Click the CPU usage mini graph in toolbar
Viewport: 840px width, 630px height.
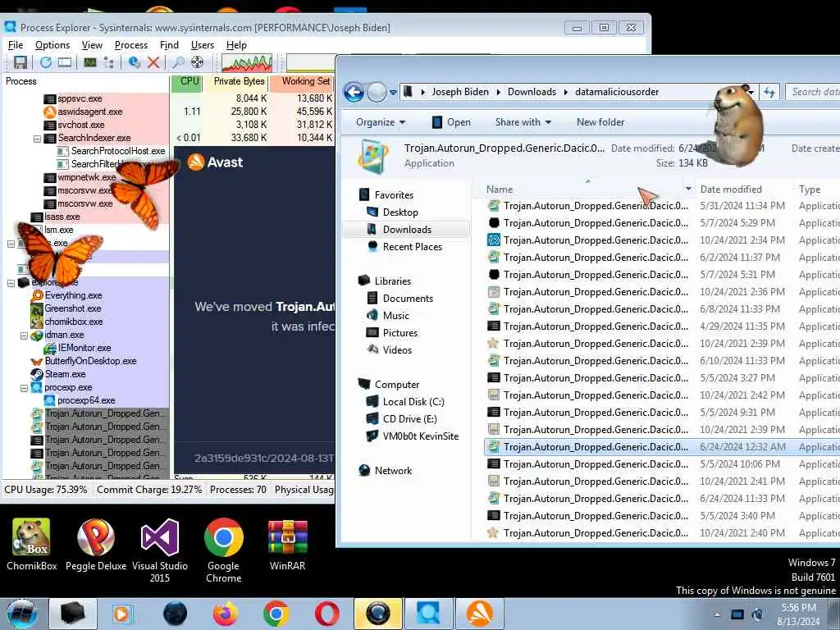247,62
